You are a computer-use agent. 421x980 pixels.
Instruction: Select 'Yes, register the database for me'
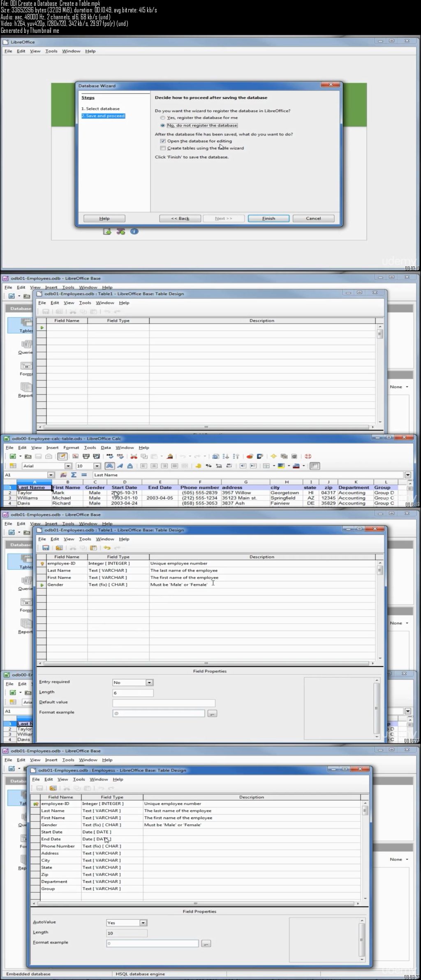[x=163, y=118]
